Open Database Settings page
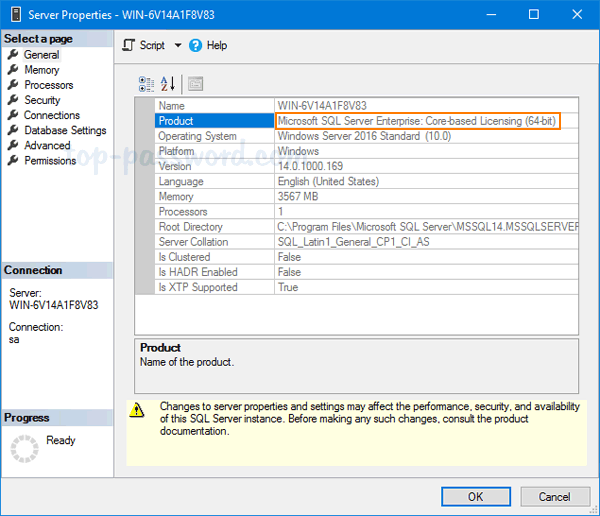Viewport: 600px width, 516px height. click(65, 130)
